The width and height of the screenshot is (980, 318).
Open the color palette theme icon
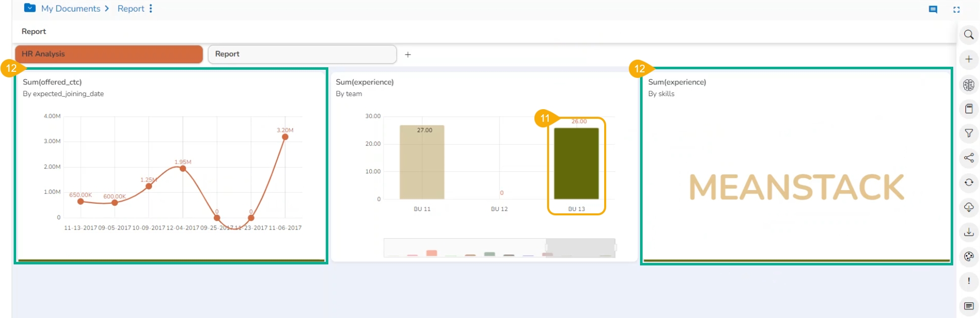pyautogui.click(x=968, y=256)
